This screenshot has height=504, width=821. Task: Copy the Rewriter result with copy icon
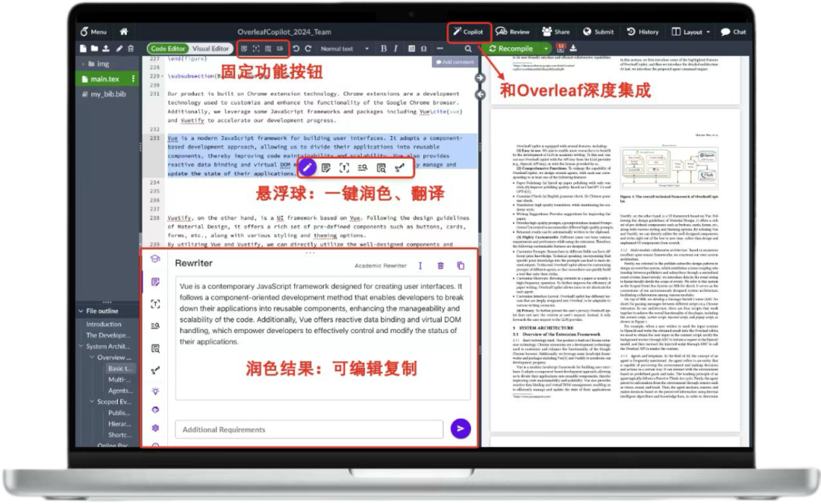pos(460,266)
